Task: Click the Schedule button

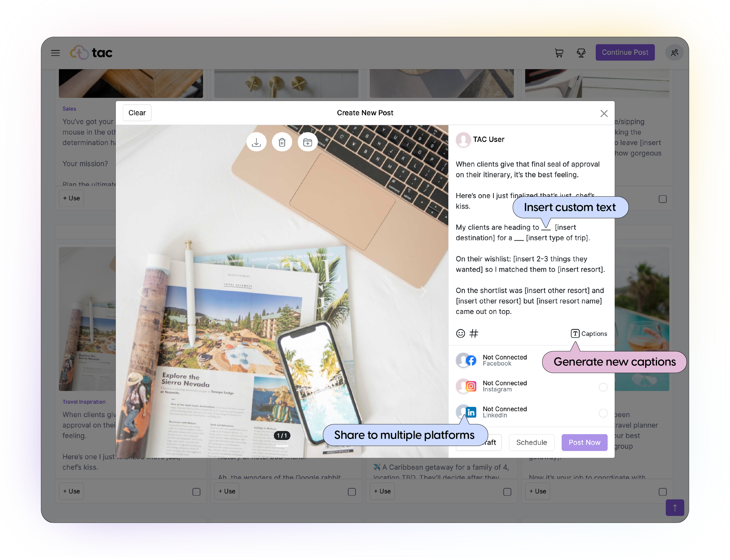Action: (x=531, y=442)
